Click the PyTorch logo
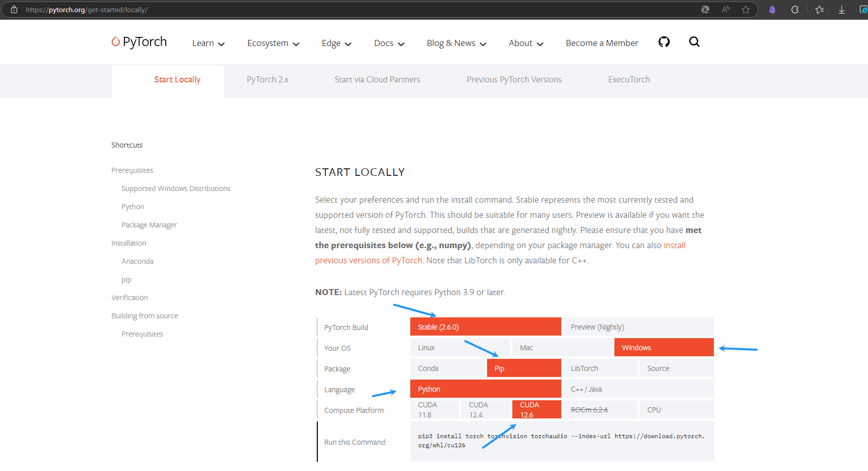The image size is (868, 471). [x=139, y=42]
